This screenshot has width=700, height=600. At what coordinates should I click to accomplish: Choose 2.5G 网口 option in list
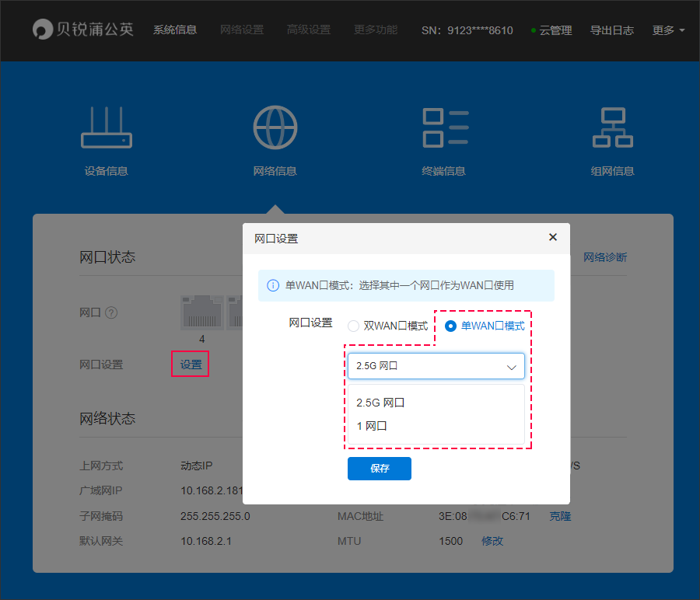click(x=436, y=403)
